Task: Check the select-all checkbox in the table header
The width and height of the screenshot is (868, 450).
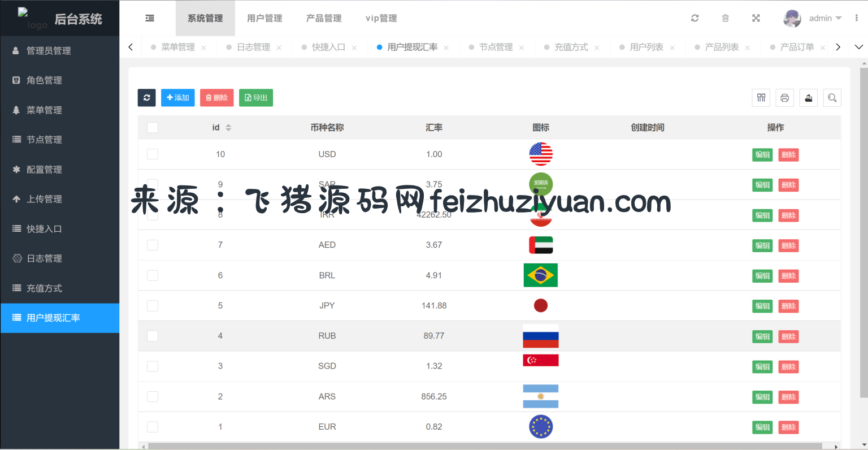Action: point(153,128)
